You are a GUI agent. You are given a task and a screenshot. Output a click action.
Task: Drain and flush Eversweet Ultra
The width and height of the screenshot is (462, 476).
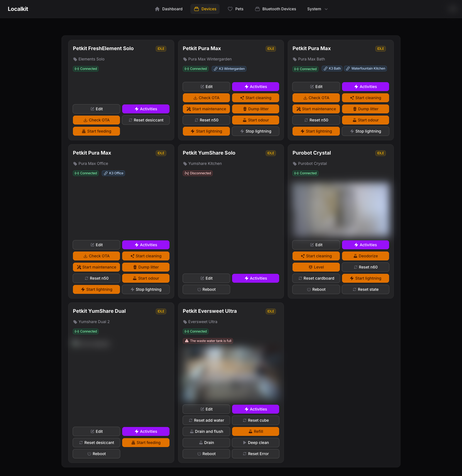[x=206, y=431]
